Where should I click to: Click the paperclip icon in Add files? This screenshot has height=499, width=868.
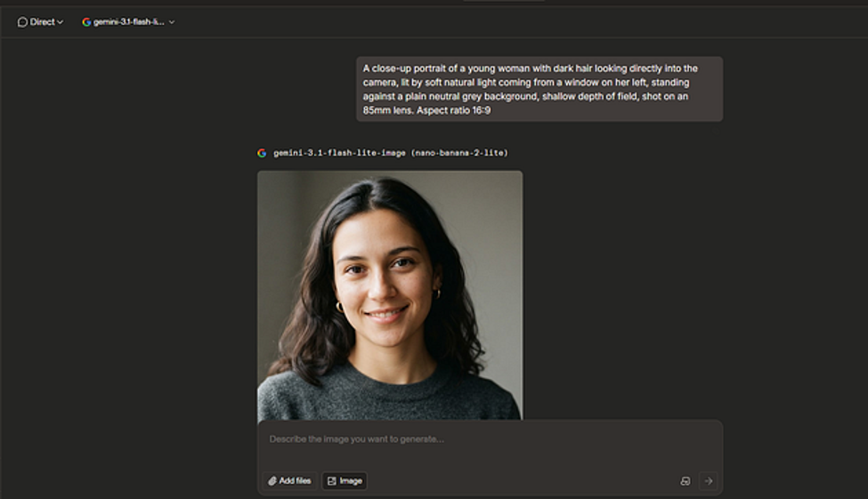(272, 480)
